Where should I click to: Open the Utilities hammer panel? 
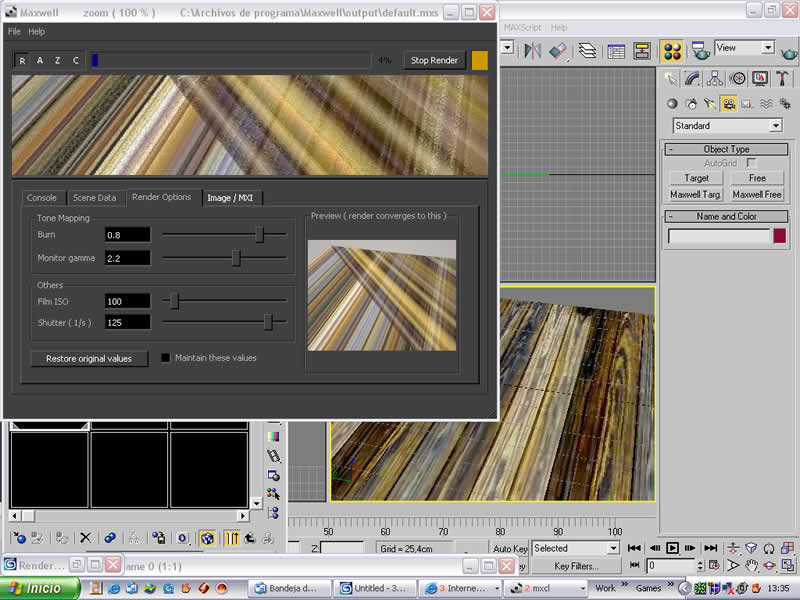coord(782,77)
